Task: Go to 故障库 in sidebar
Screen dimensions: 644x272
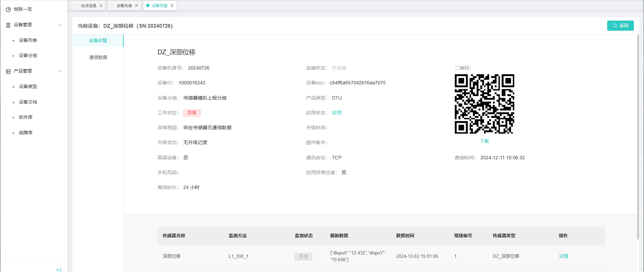Action: point(26,133)
